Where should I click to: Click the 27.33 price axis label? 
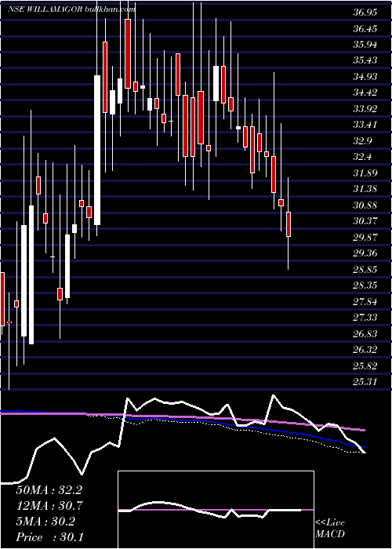coord(365,317)
